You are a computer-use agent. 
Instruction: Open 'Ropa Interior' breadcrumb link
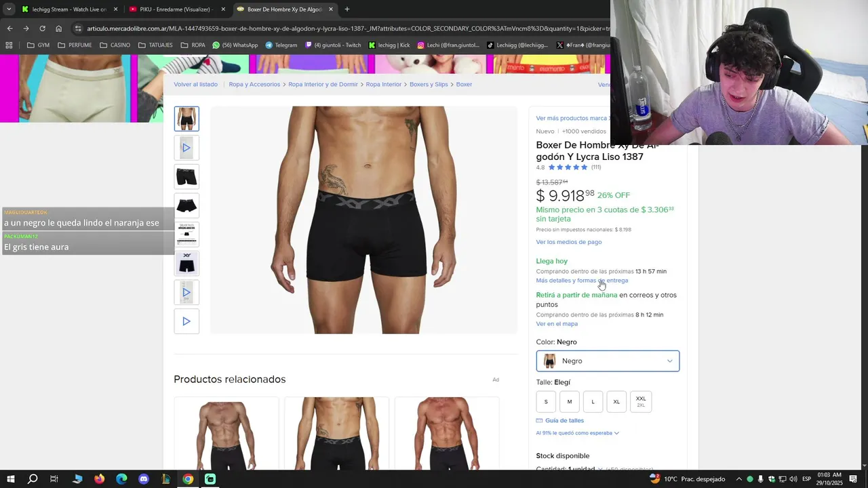tap(384, 85)
